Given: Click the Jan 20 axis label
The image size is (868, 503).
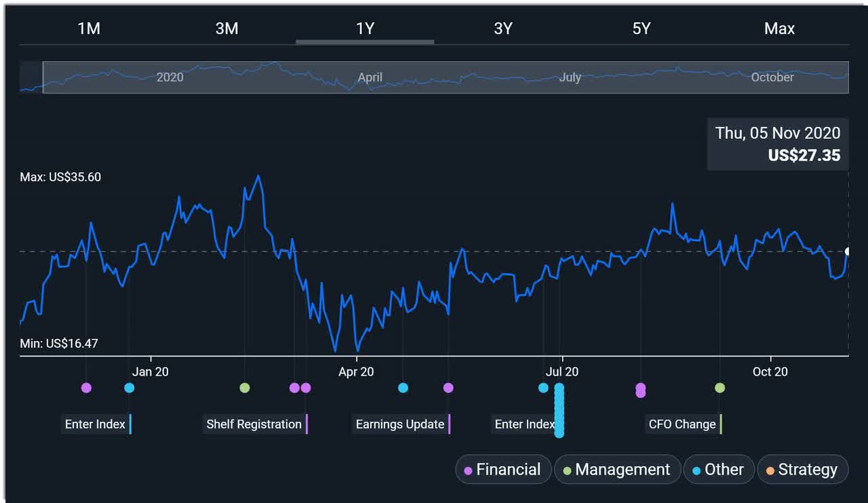Looking at the screenshot, I should (x=151, y=371).
